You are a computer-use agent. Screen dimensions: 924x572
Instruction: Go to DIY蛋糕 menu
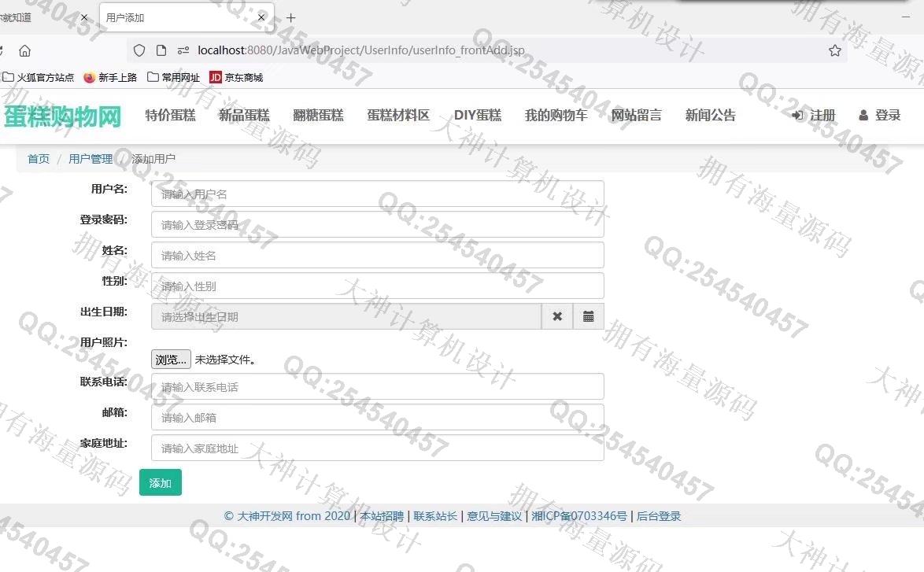477,116
